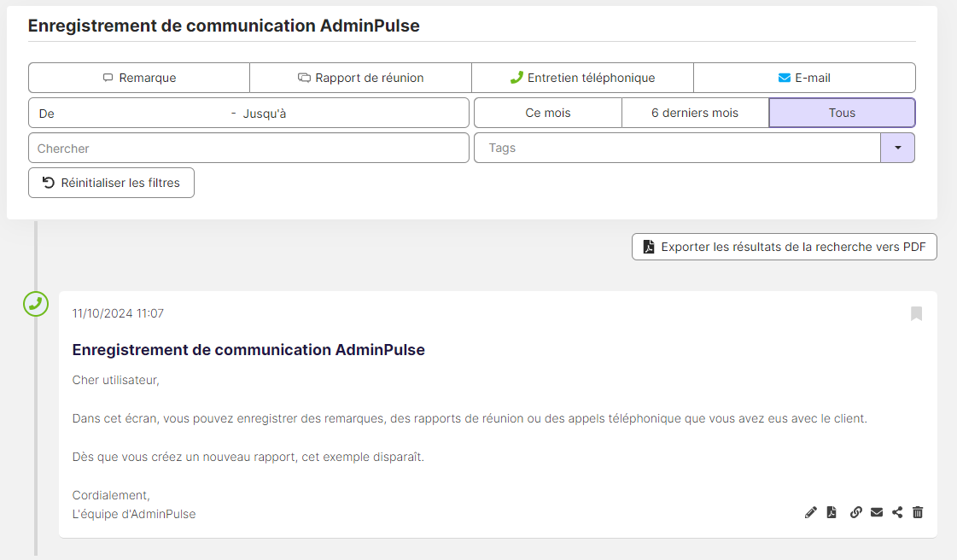Screen dimensions: 957x560
Task: Click the text "Cordialement,"
Action: tap(111, 495)
